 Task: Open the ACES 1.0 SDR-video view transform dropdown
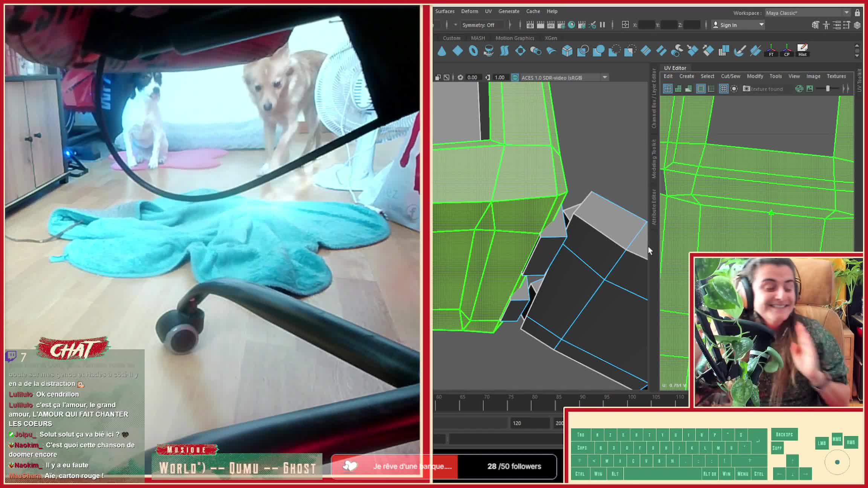click(564, 77)
